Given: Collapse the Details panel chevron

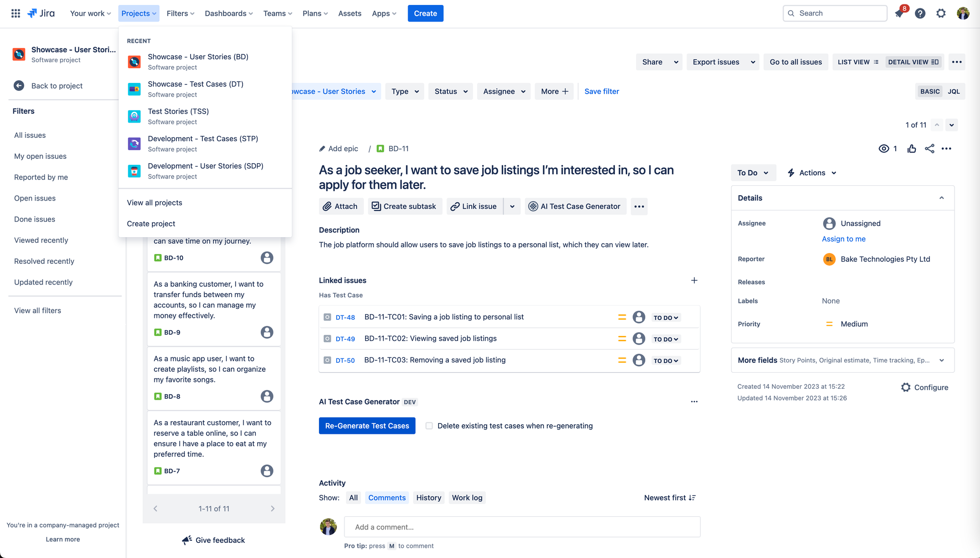Looking at the screenshot, I should [941, 198].
